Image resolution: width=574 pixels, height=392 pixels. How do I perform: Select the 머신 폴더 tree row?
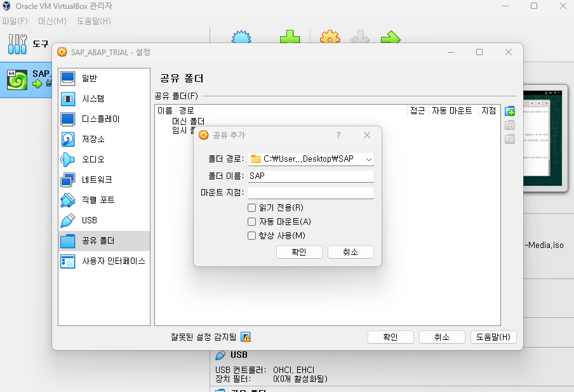click(x=188, y=121)
